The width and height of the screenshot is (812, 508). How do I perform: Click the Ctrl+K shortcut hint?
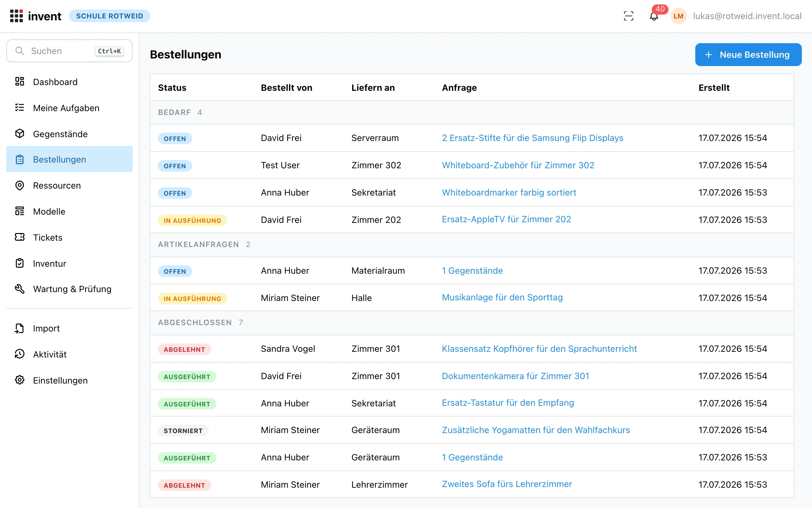tap(109, 51)
